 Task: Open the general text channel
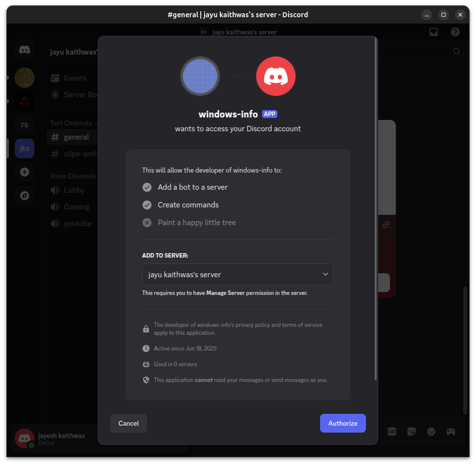pyautogui.click(x=72, y=137)
